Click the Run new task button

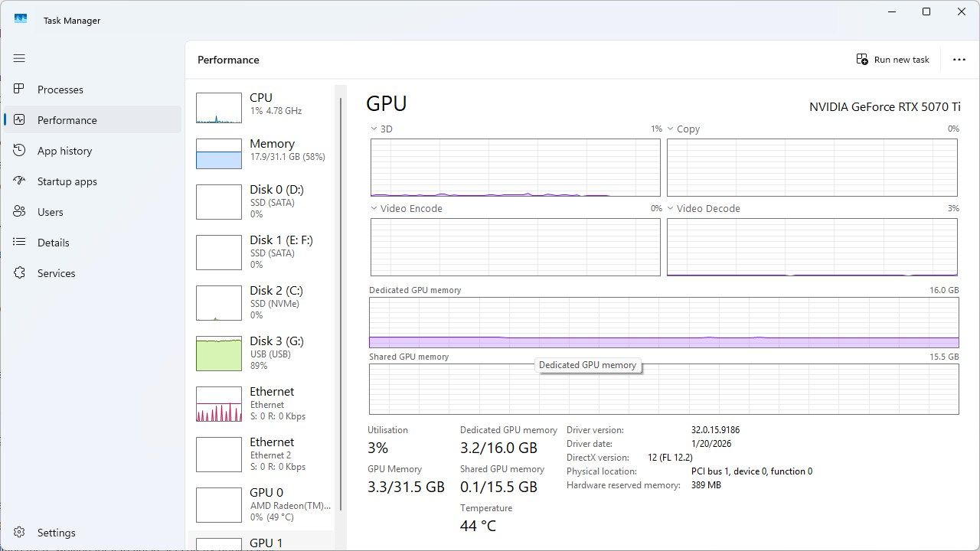pos(893,60)
